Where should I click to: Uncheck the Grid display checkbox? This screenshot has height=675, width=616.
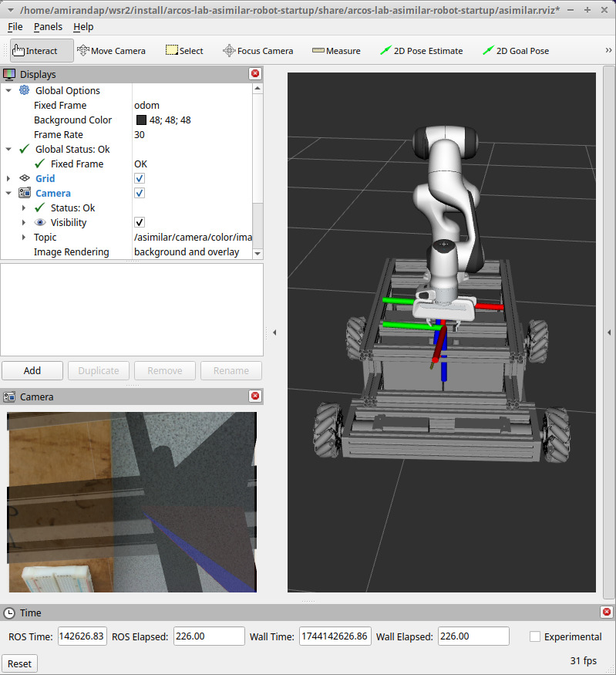pyautogui.click(x=140, y=178)
